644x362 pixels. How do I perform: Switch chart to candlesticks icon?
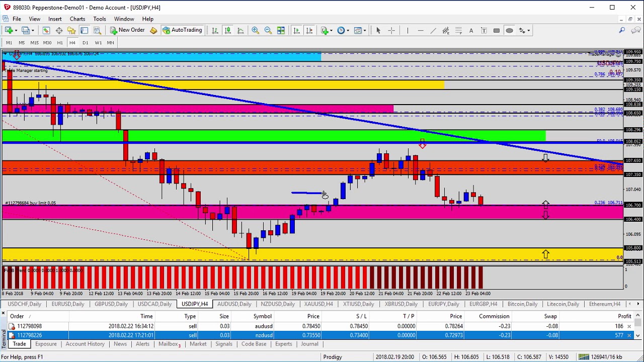pyautogui.click(x=228, y=30)
